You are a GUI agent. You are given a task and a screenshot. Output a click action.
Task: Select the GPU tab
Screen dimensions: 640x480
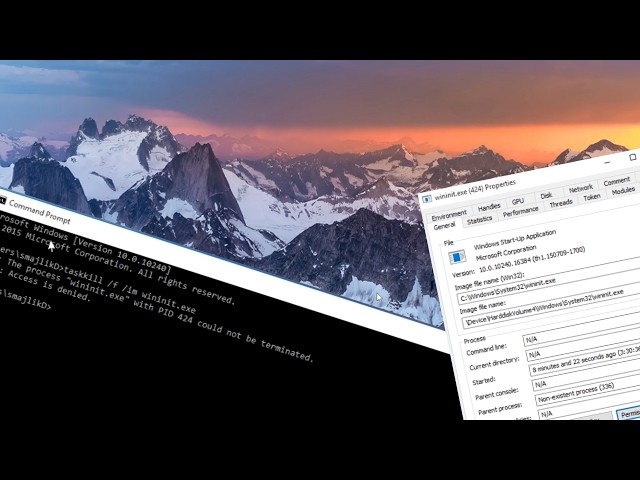pyautogui.click(x=518, y=201)
